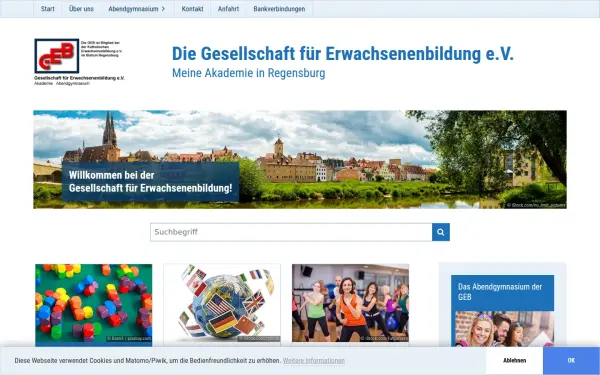Click the Regensburg skyline banner image

(300, 159)
